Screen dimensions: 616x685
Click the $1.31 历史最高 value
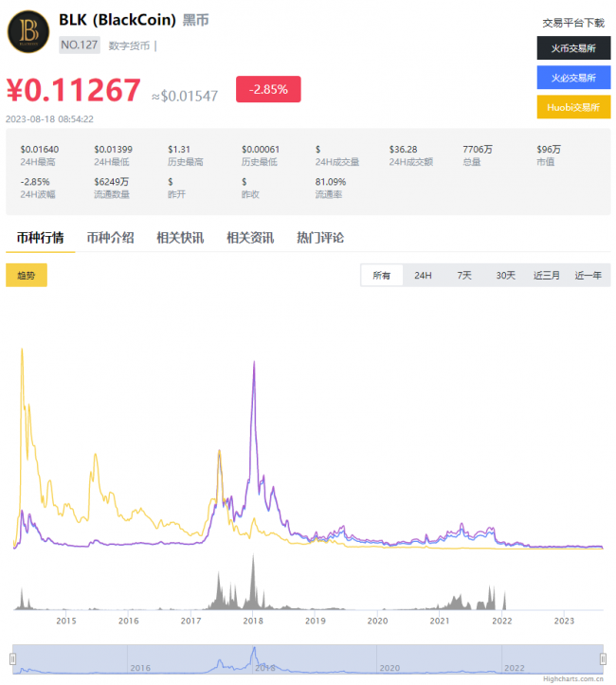(179, 150)
